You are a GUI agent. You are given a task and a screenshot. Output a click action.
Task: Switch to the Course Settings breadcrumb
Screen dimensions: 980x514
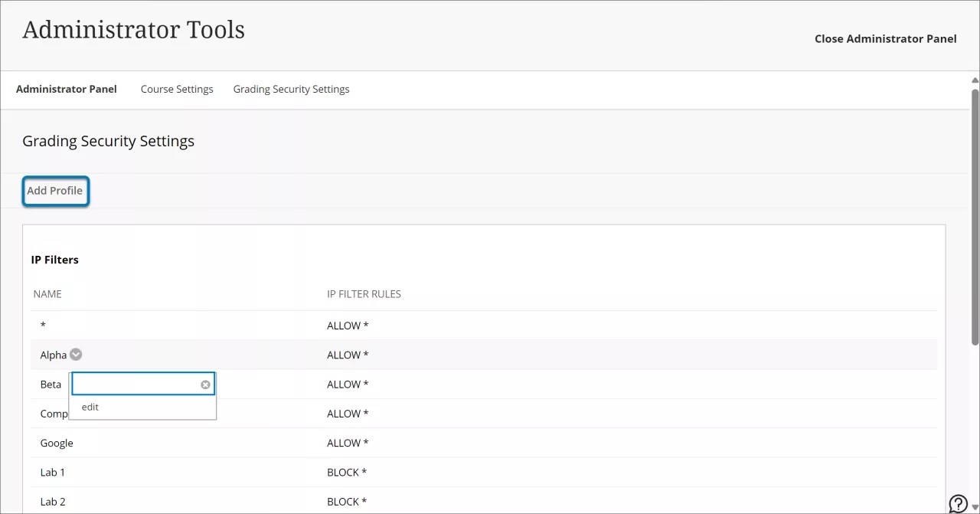coord(177,89)
